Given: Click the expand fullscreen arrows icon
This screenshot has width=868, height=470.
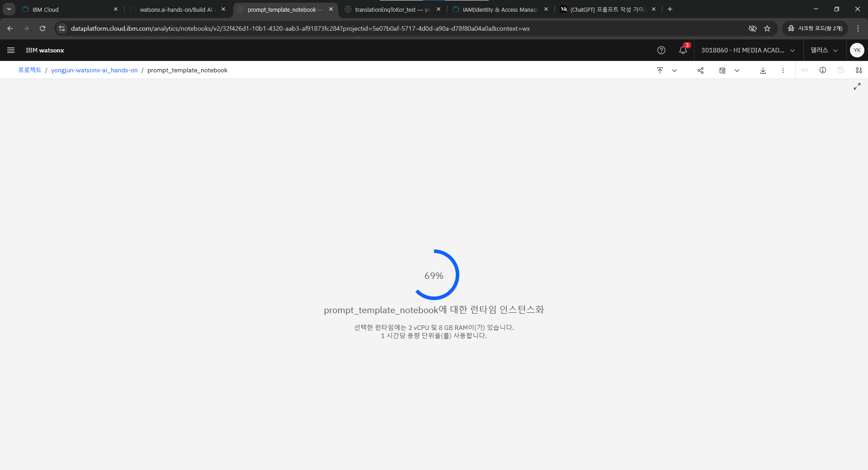Looking at the screenshot, I should [857, 86].
